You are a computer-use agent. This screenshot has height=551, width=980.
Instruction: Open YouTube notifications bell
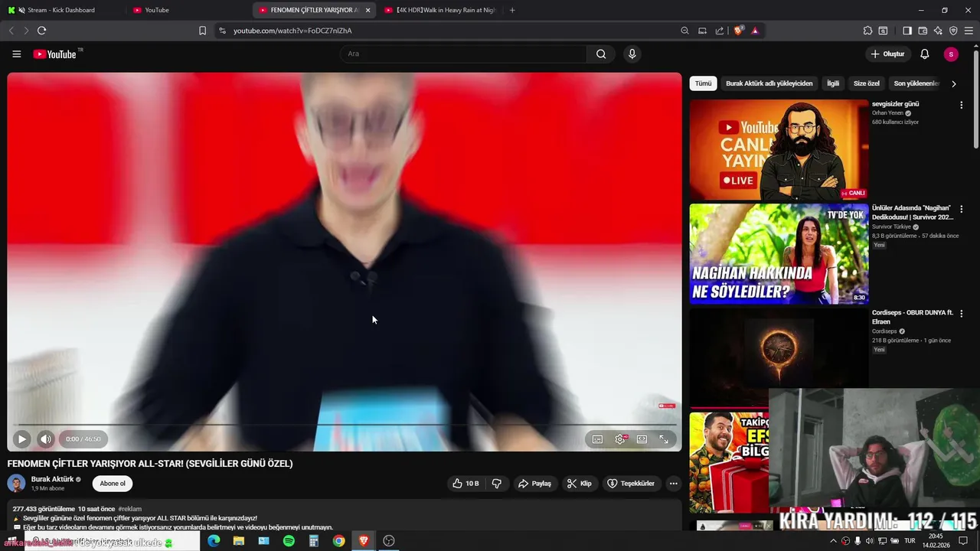pos(924,54)
